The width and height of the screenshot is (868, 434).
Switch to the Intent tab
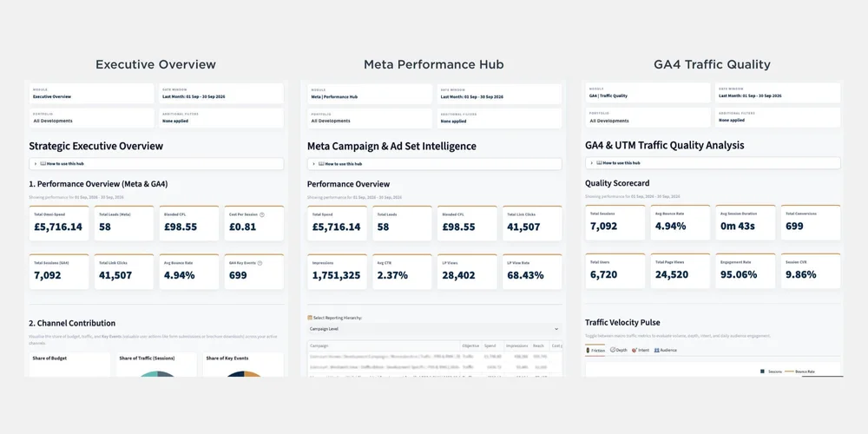click(641, 351)
